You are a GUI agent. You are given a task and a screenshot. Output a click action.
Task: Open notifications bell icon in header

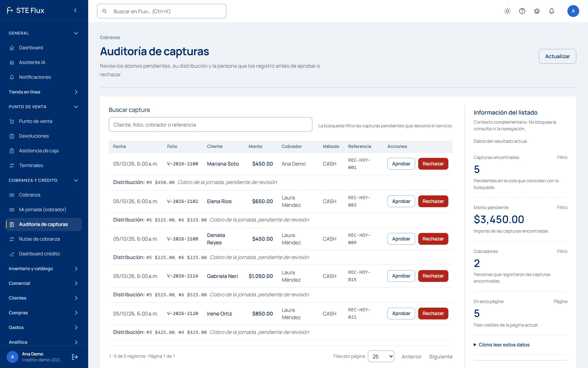551,11
